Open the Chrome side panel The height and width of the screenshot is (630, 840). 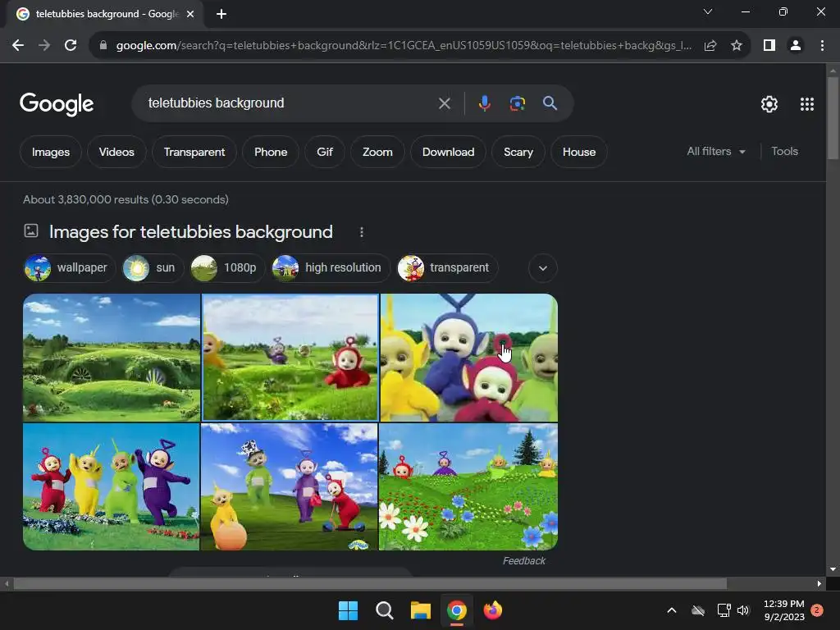(769, 46)
